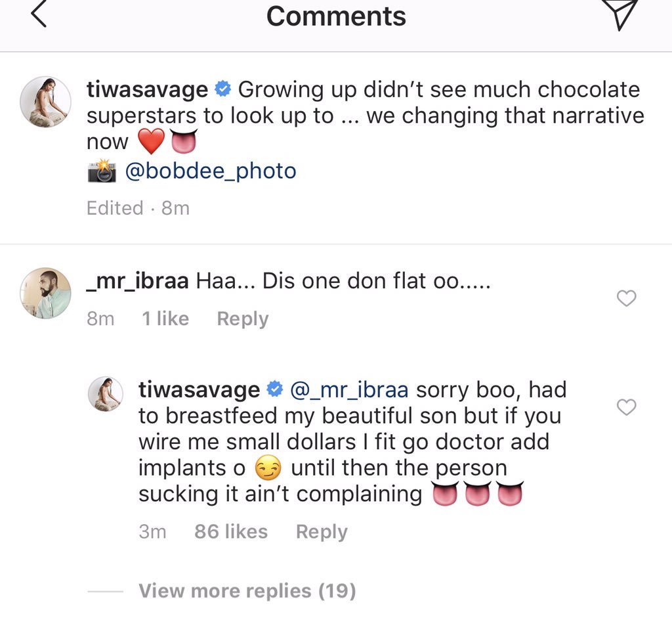672x620 pixels.
Task: Like tiwasavage's reply with heart icon
Action: [627, 407]
